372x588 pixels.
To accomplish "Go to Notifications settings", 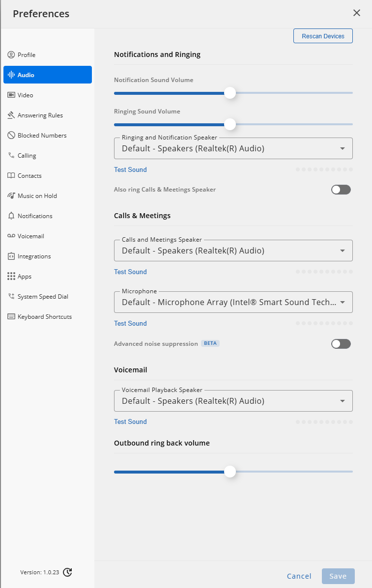I will pyautogui.click(x=48, y=216).
